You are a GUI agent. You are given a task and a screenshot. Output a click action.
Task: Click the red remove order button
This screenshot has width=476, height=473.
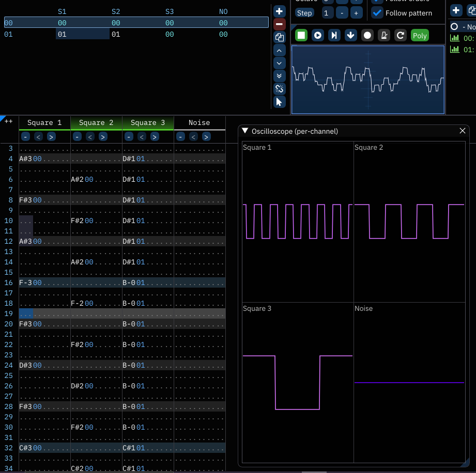tap(279, 24)
